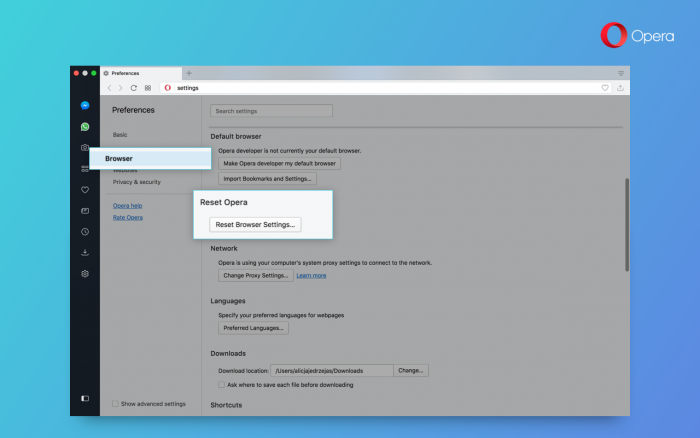Click Preferred Languages button
Screen dimensions: 700x438
click(x=253, y=328)
